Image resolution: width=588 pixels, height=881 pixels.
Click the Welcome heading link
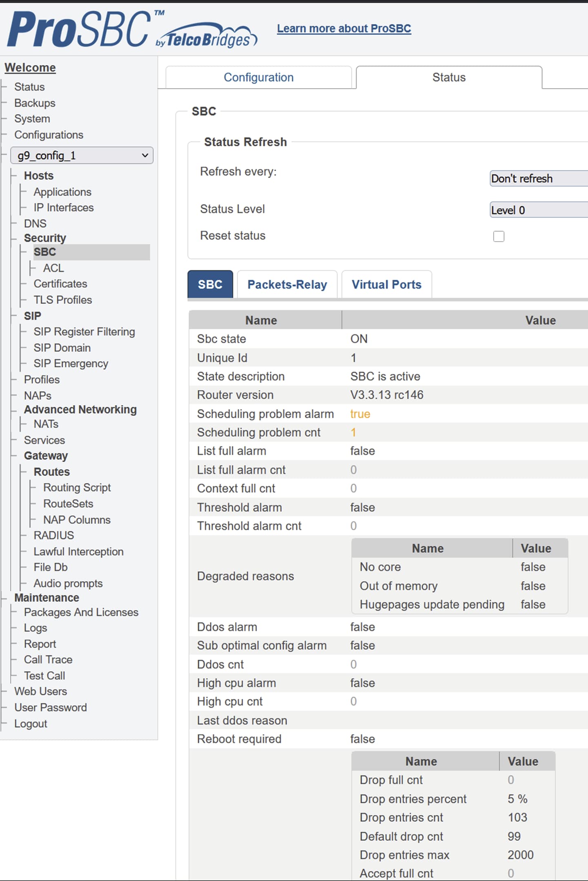pyautogui.click(x=30, y=68)
